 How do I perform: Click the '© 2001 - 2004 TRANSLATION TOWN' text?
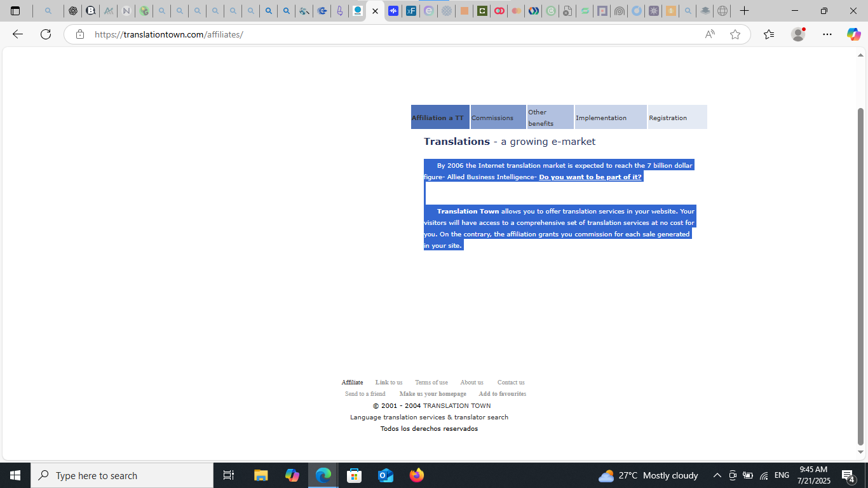(431, 405)
